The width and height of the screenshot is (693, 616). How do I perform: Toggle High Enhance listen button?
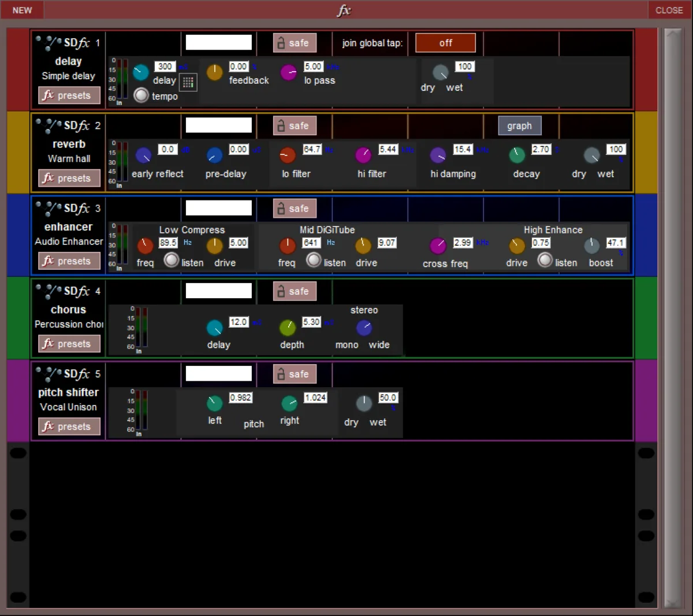coord(545,260)
